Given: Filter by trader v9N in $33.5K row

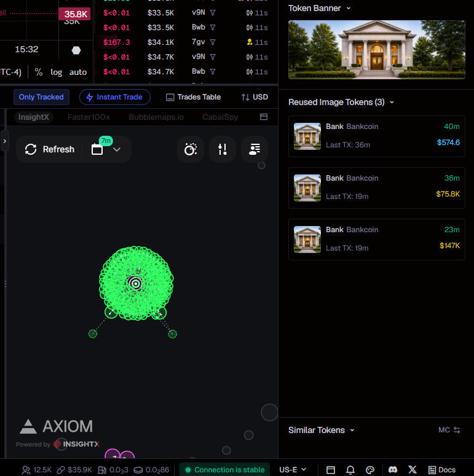Looking at the screenshot, I should coord(213,13).
